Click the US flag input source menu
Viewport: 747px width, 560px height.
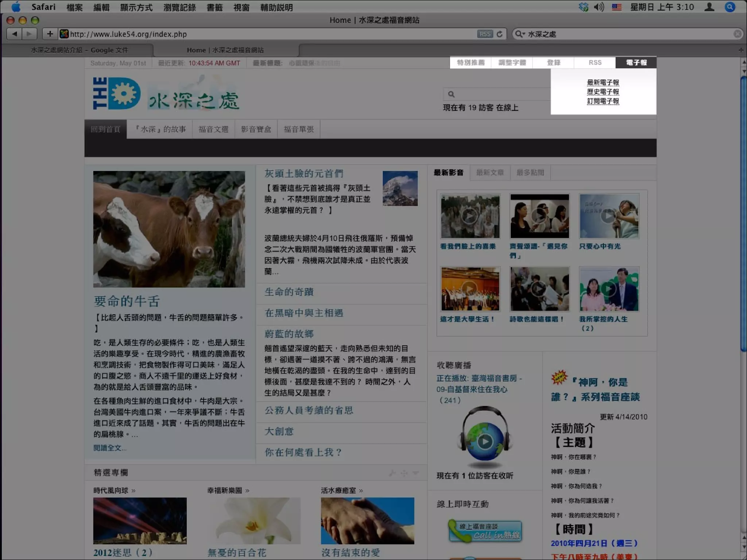click(x=616, y=7)
